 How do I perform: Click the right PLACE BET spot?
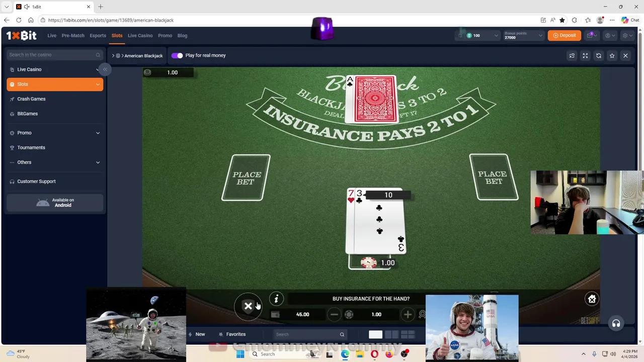pyautogui.click(x=494, y=177)
